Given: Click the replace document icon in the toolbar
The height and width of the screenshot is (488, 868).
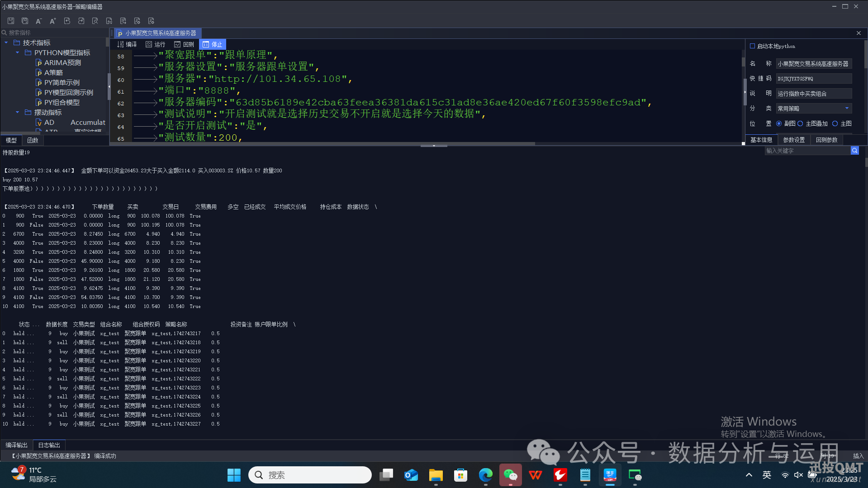Looking at the screenshot, I should [x=109, y=21].
